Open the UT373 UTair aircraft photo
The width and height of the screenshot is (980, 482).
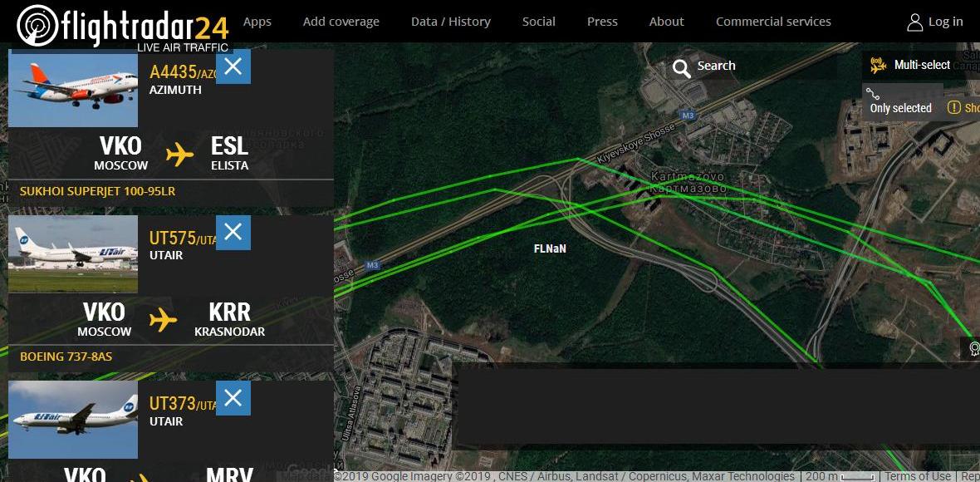[73, 420]
